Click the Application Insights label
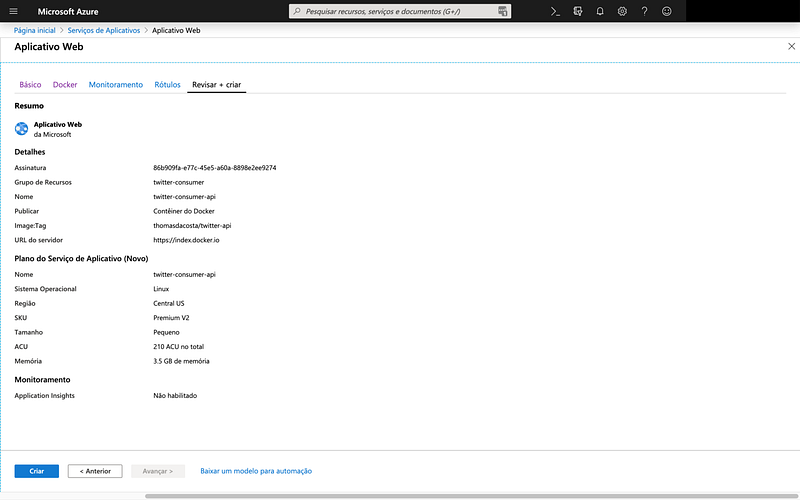Screen dimensions: 800x500 coord(44,395)
